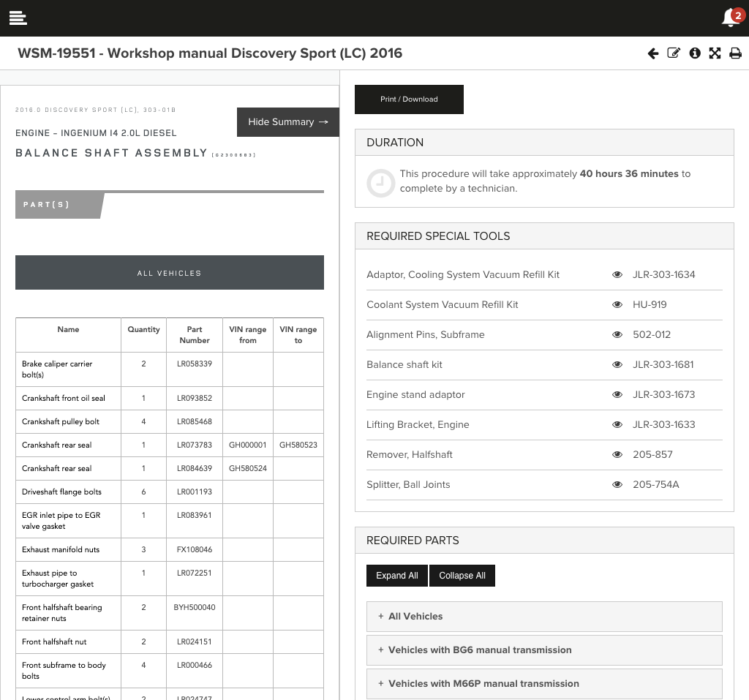Click the ALL VEHICLES header bar

pyautogui.click(x=169, y=273)
